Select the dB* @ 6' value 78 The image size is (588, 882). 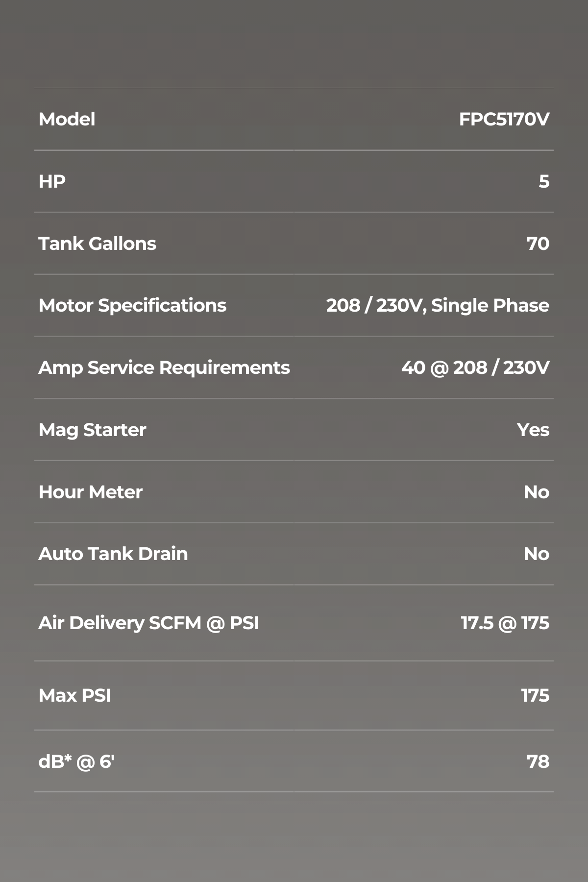pyautogui.click(x=538, y=761)
